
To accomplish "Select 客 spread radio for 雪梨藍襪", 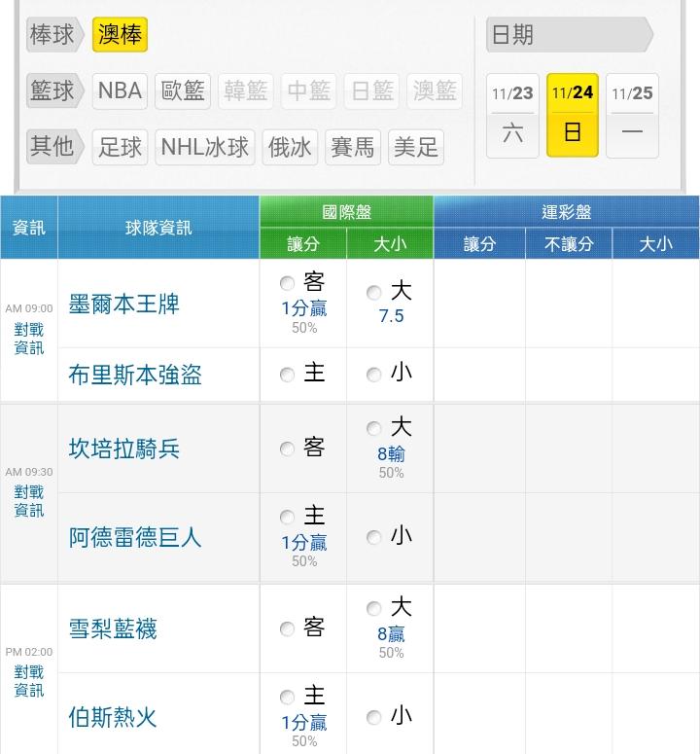I will coord(287,628).
